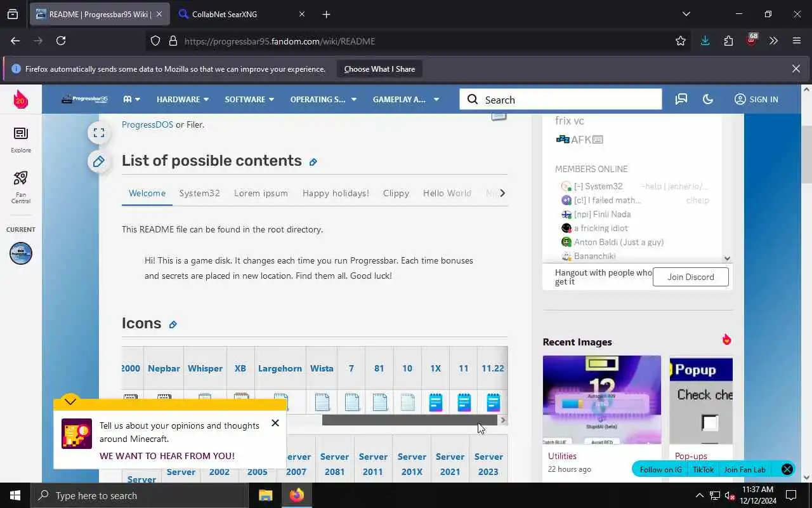
Task: Click Choose What I Share button
Action: coord(379,69)
